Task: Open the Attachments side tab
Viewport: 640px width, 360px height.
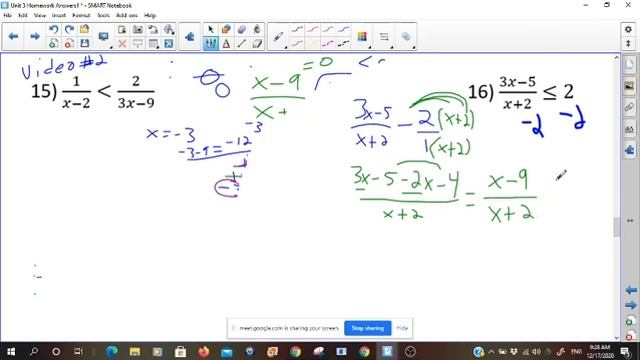Action: (x=629, y=107)
